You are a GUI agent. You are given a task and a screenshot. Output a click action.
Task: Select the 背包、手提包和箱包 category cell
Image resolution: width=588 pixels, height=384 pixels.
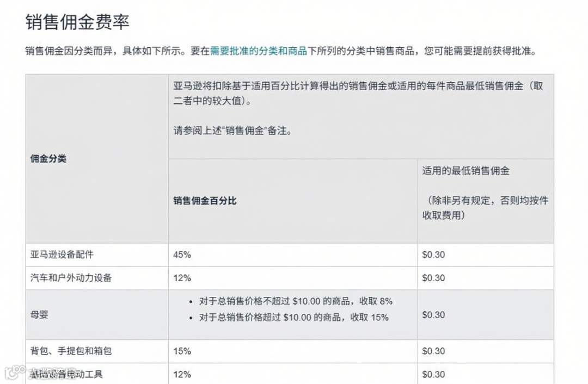pos(71,351)
